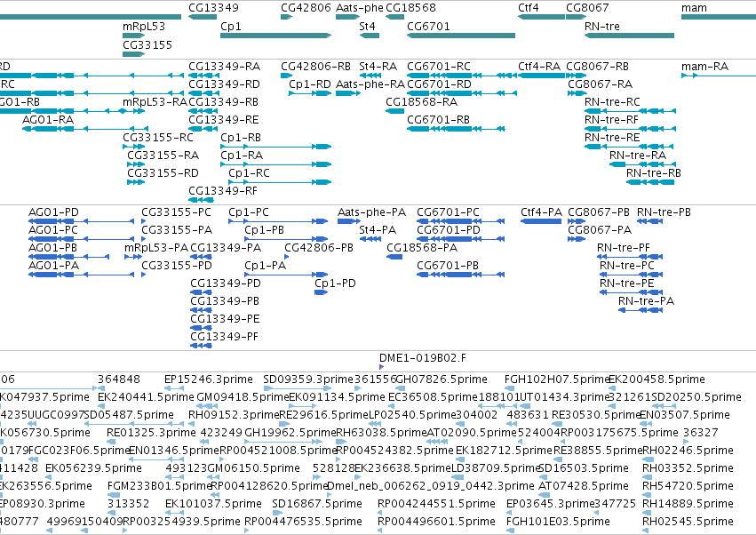Open the CG18568 gene label
The width and height of the screenshot is (756, 535).
(410, 8)
